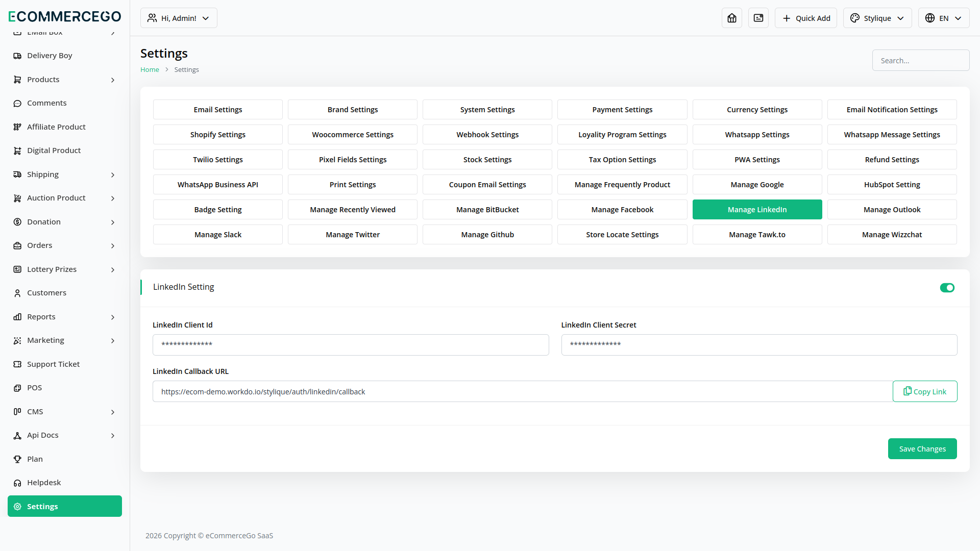Focus the LinkedIn Client Id field

(x=351, y=345)
